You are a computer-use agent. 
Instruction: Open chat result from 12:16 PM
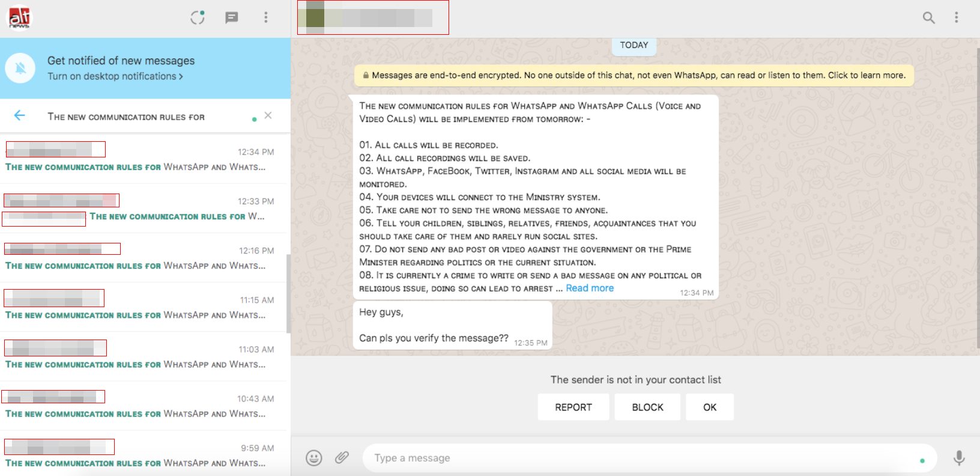144,258
